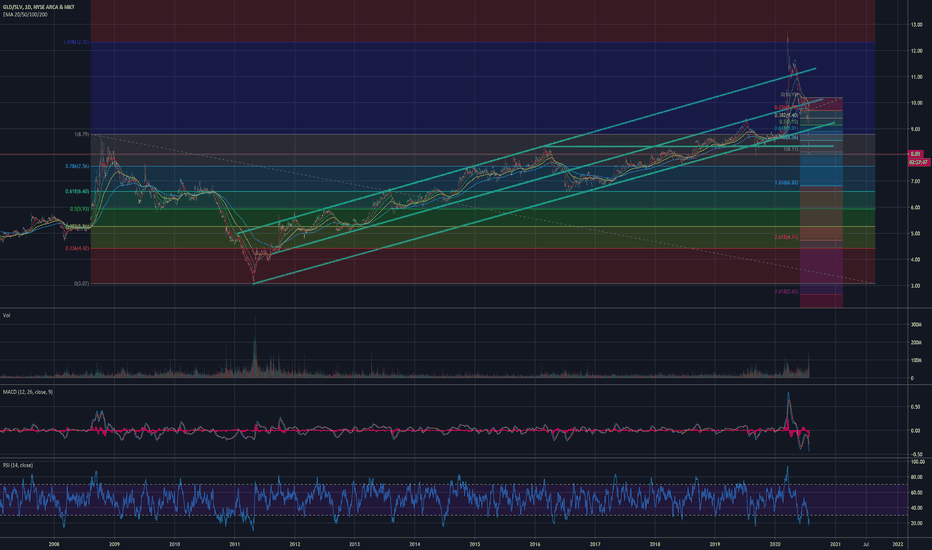The image size is (932, 550).
Task: Click the 11.00 price axis label
Action: 916,77
